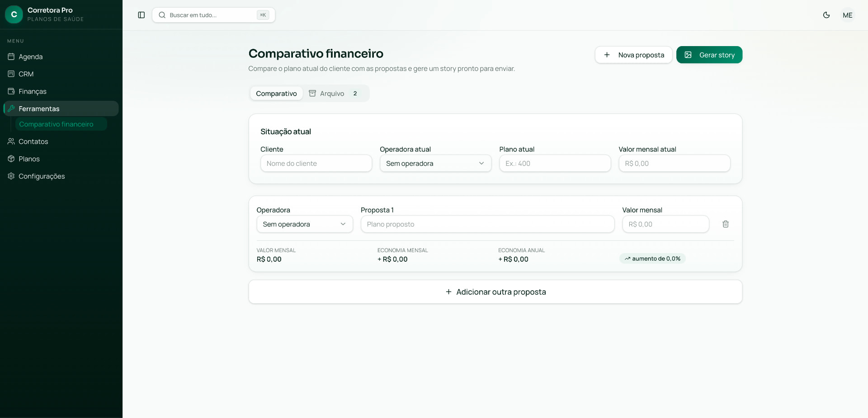Click the ECONOMIA MENSAL value + R$ 0,00
868x418 pixels.
tap(392, 259)
